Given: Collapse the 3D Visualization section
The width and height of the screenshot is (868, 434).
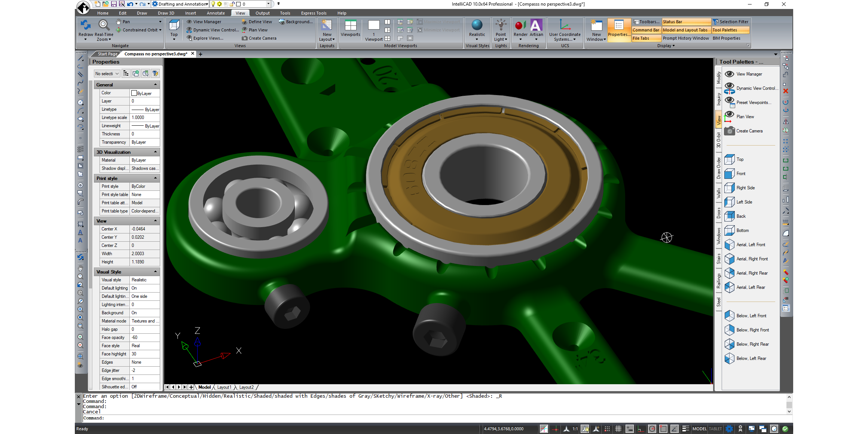Looking at the screenshot, I should (x=155, y=152).
